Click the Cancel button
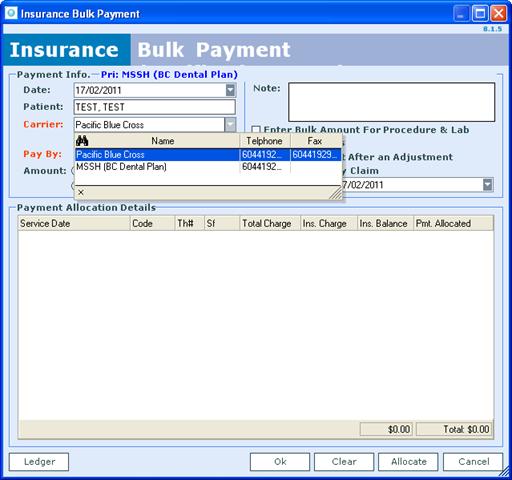Image resolution: width=512 pixels, height=480 pixels. click(473, 462)
